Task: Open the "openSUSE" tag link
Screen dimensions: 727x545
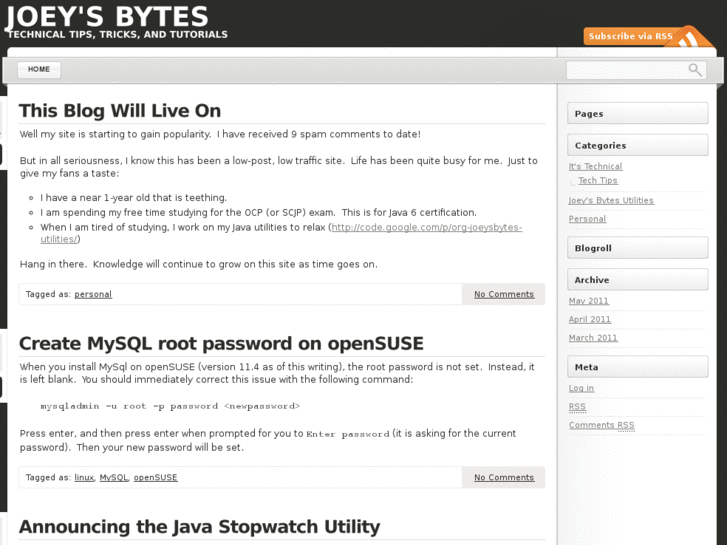Action: (155, 477)
